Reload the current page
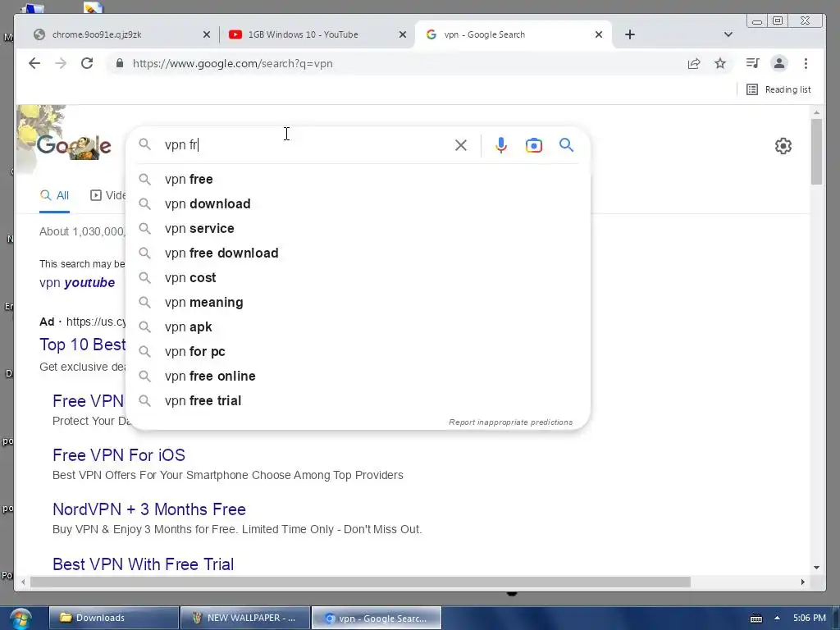Screen dimensions: 840x630 87,63
